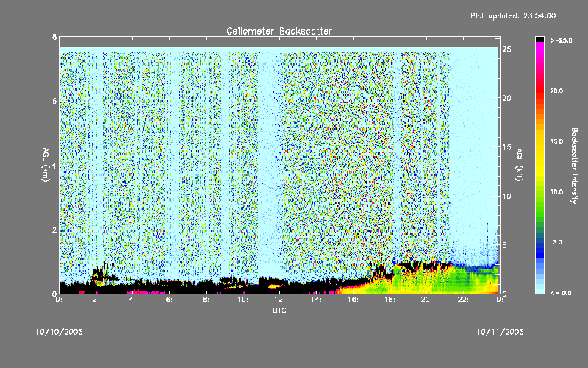The height and width of the screenshot is (368, 588).
Task: Click the "18:" hour tick on time axis
Action: tap(390, 300)
